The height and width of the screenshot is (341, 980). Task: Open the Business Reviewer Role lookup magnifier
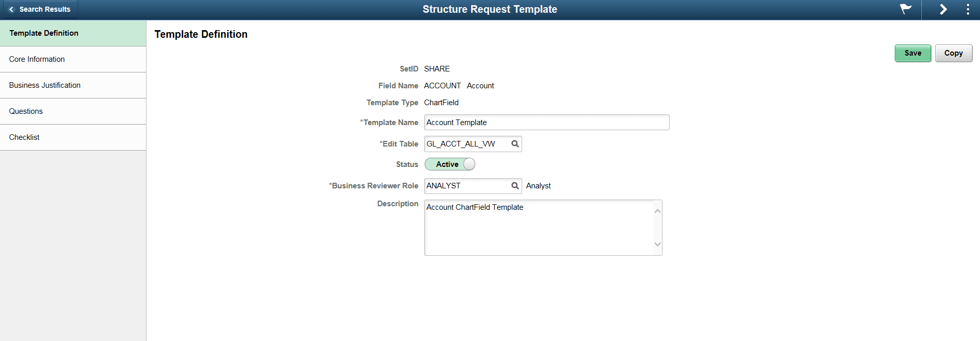[x=515, y=186]
